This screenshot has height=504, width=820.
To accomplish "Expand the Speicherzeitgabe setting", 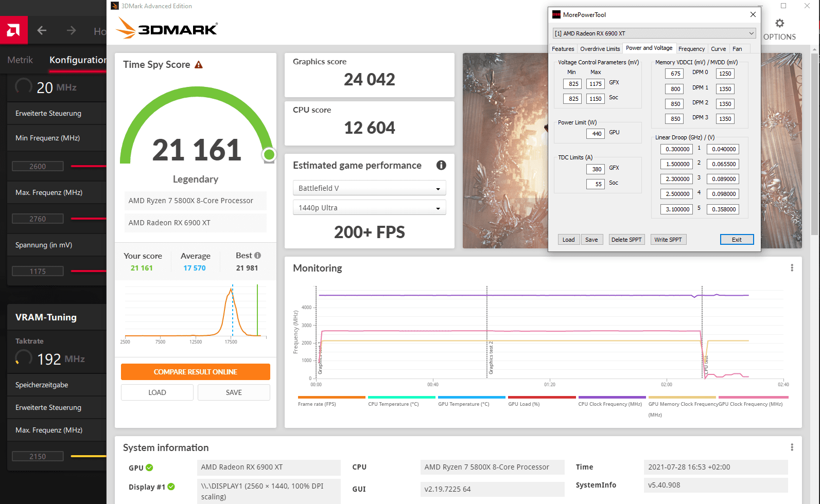I will [57, 385].
